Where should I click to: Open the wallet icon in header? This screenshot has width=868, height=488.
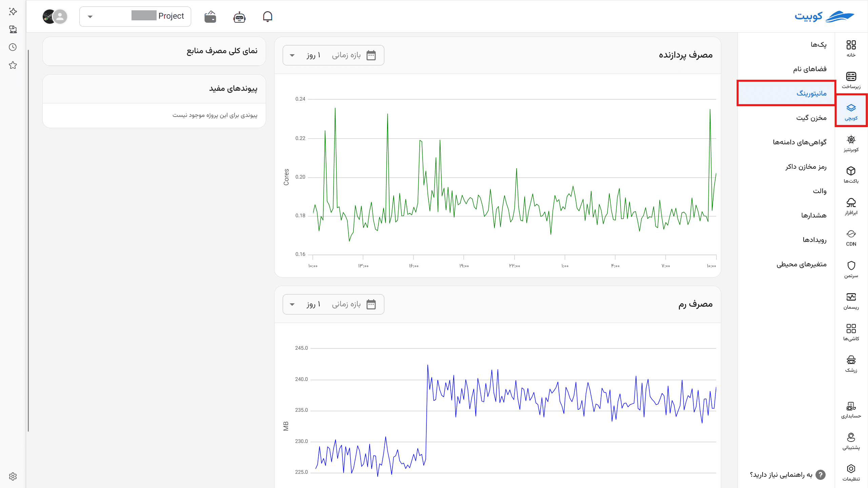(210, 16)
